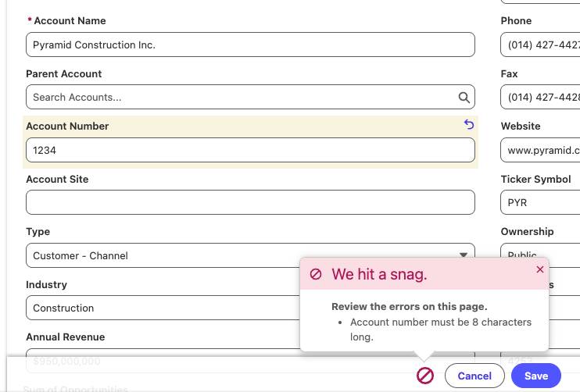The image size is (580, 392).
Task: Open the Industry dropdown showing Construction
Action: pos(163,308)
